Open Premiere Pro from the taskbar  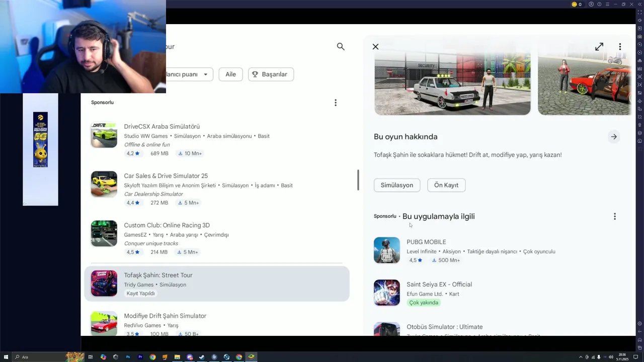[140, 357]
